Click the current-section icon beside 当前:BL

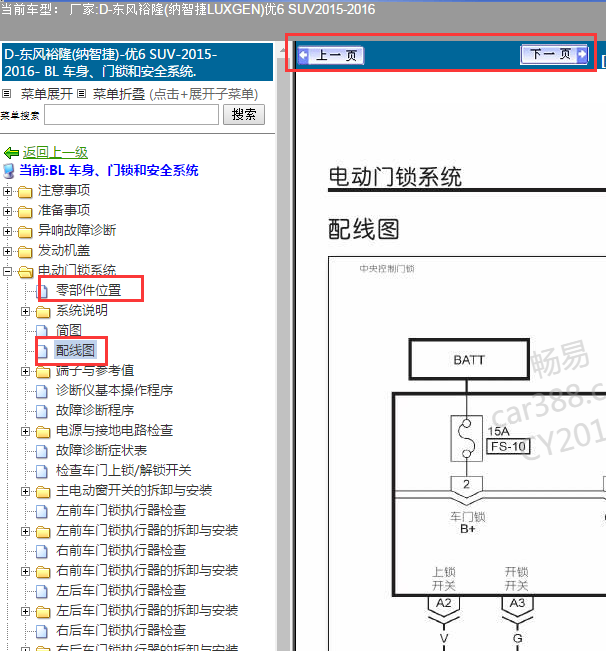[9, 171]
